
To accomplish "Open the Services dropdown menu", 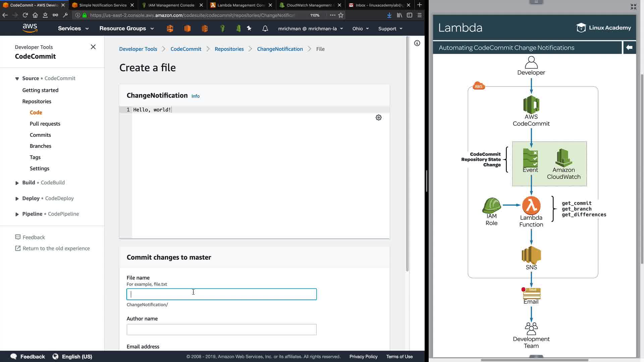I will 73,28.
